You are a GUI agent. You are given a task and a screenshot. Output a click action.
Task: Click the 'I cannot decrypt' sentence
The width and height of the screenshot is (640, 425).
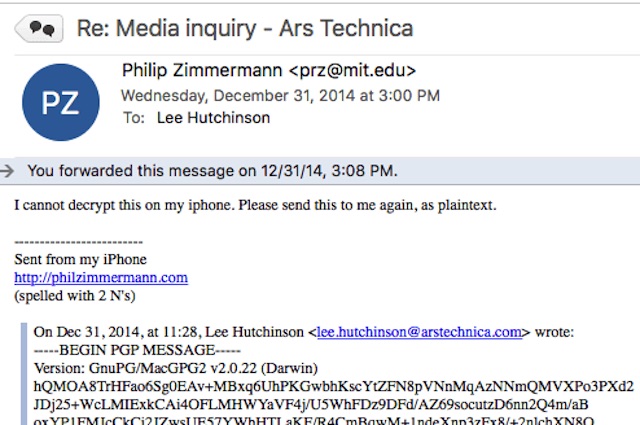pyautogui.click(x=255, y=205)
